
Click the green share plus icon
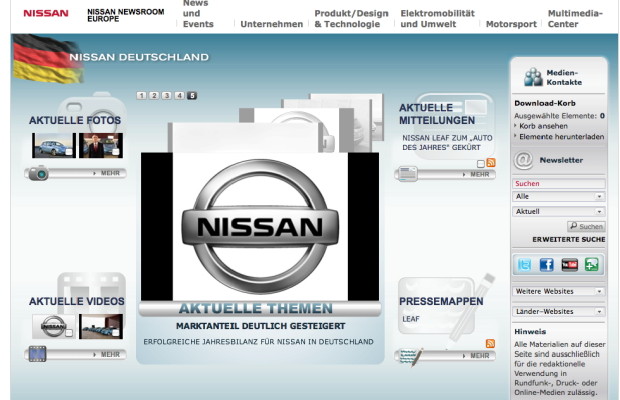592,265
